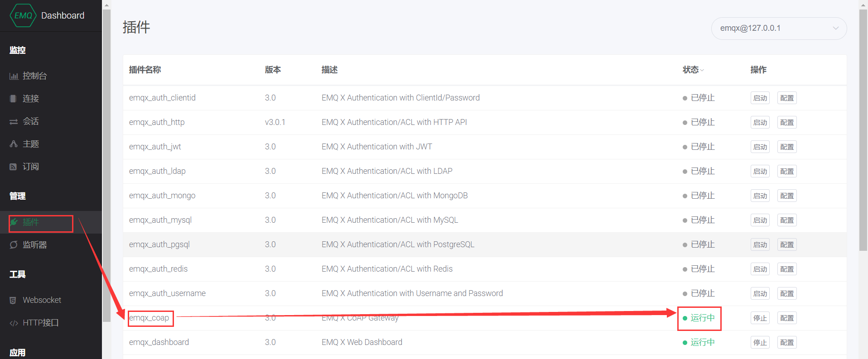Open the 控制台 dashboard view

[x=34, y=76]
